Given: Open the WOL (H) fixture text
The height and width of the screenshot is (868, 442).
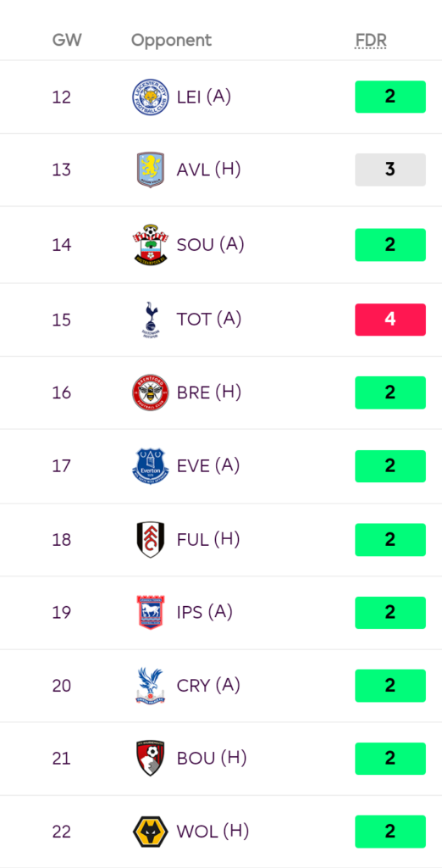Looking at the screenshot, I should (x=213, y=831).
